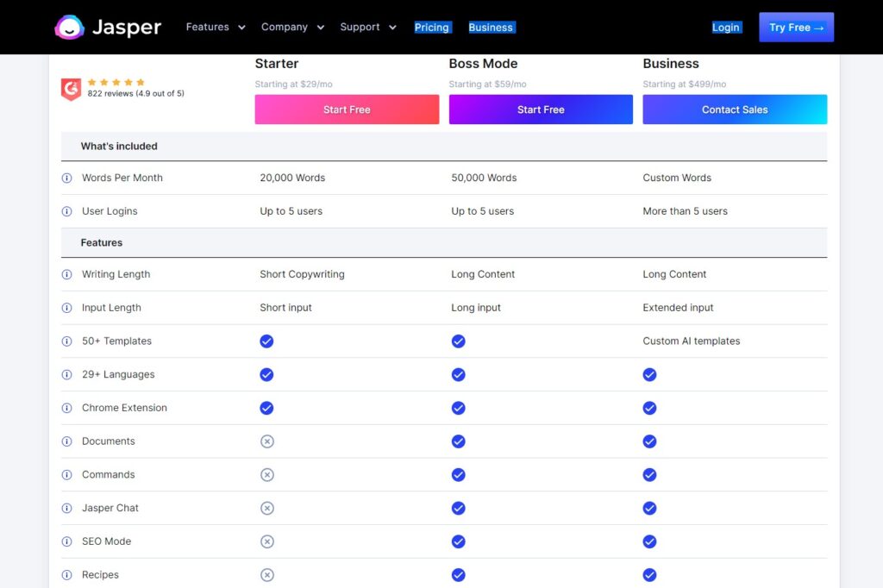
Task: Click the "More than 5 users" cell
Action: [686, 211]
